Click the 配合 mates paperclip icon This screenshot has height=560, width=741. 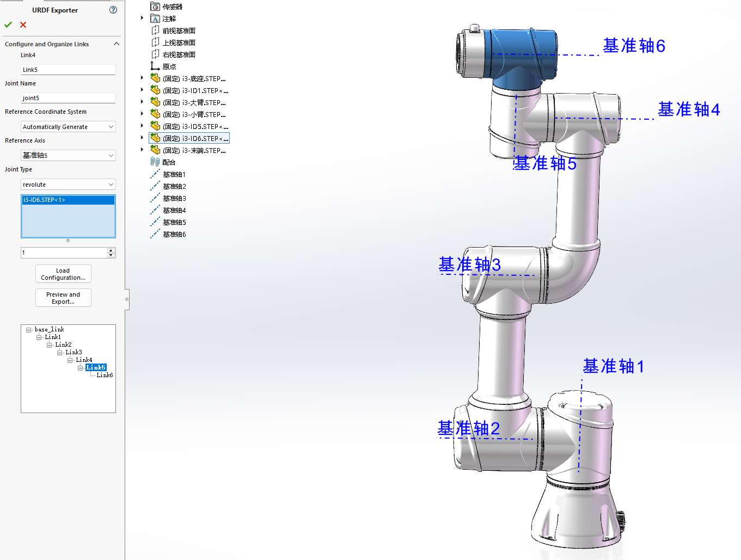pos(155,162)
